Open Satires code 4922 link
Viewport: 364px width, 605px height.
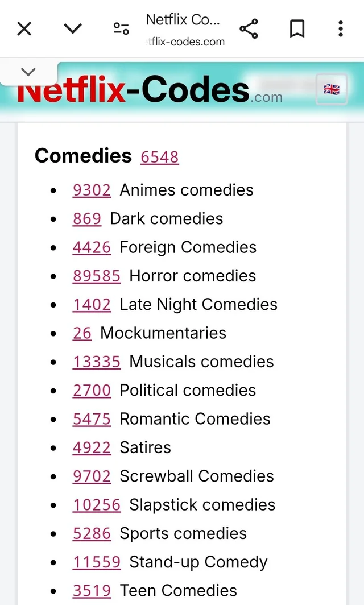tap(92, 447)
